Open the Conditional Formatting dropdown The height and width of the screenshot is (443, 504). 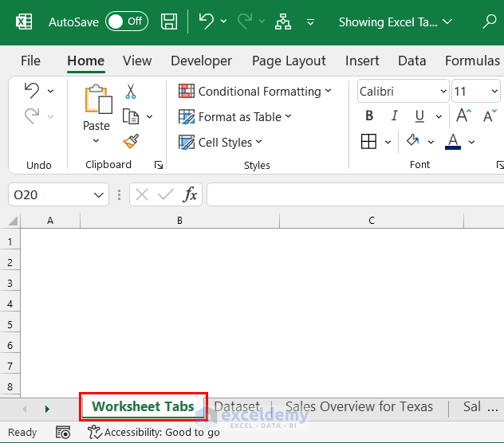[255, 92]
